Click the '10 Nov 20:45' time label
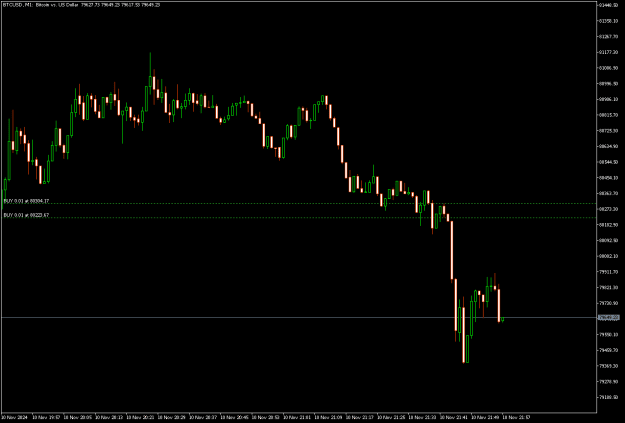Screen dimensions: 625x423 point(234,417)
